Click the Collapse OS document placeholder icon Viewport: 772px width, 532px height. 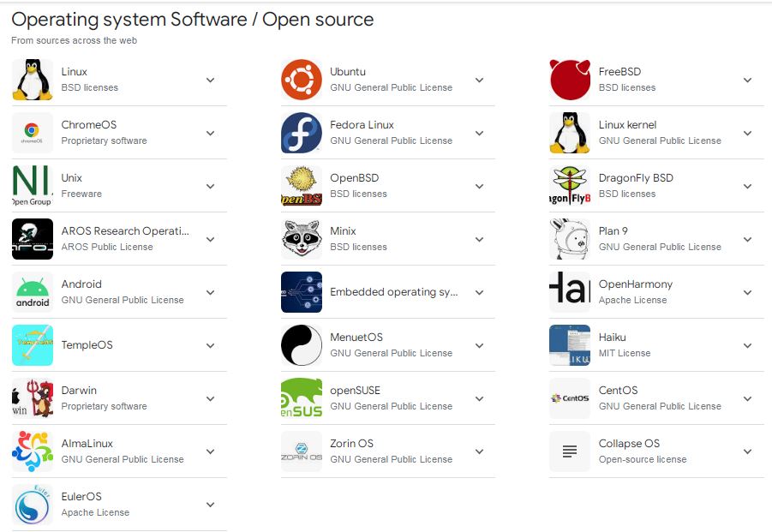pyautogui.click(x=570, y=451)
